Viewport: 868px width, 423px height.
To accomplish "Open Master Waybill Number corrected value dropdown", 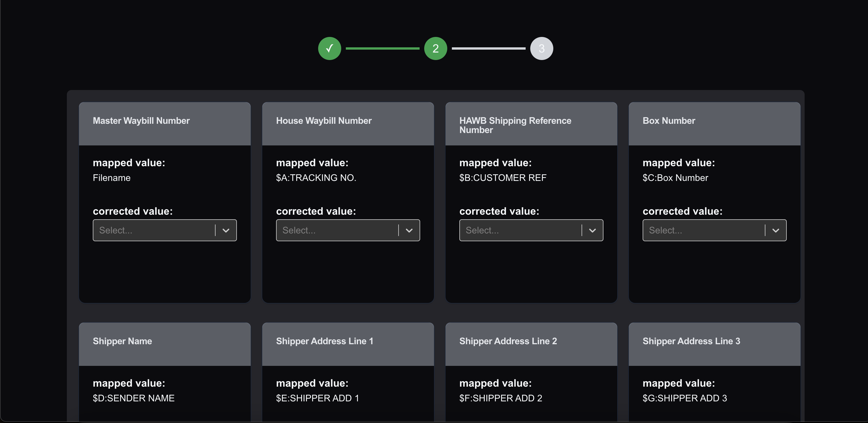I will 153,230.
